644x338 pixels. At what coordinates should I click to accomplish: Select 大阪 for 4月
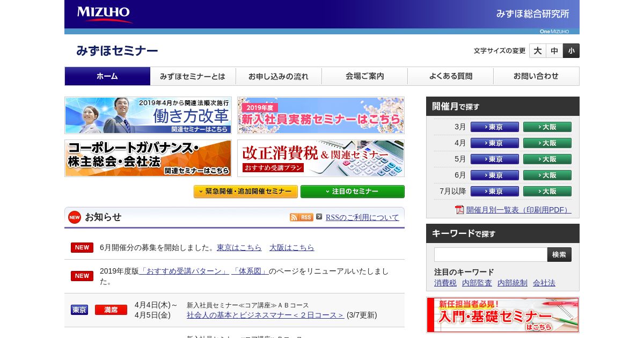coord(547,143)
